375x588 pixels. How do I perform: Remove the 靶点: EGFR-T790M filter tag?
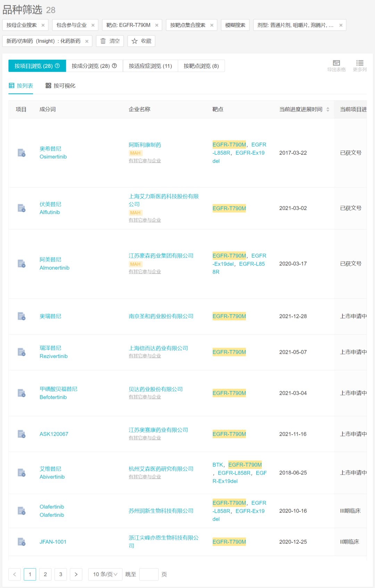point(157,25)
